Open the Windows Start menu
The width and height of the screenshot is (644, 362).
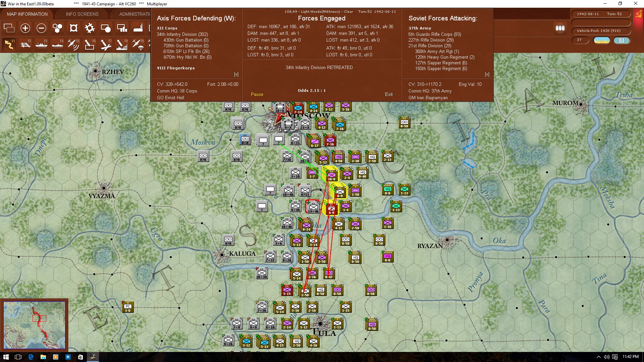point(6,357)
